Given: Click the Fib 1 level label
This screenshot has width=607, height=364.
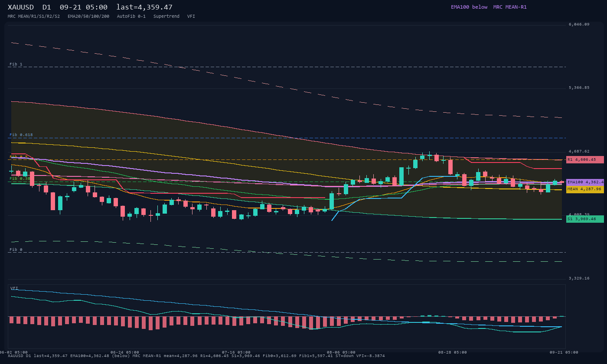Looking at the screenshot, I should (16, 64).
